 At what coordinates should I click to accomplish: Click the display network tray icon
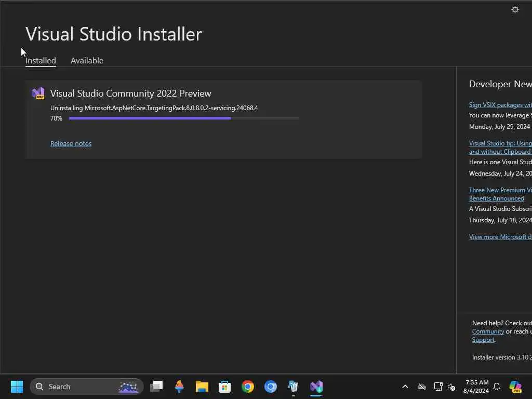coord(438,387)
